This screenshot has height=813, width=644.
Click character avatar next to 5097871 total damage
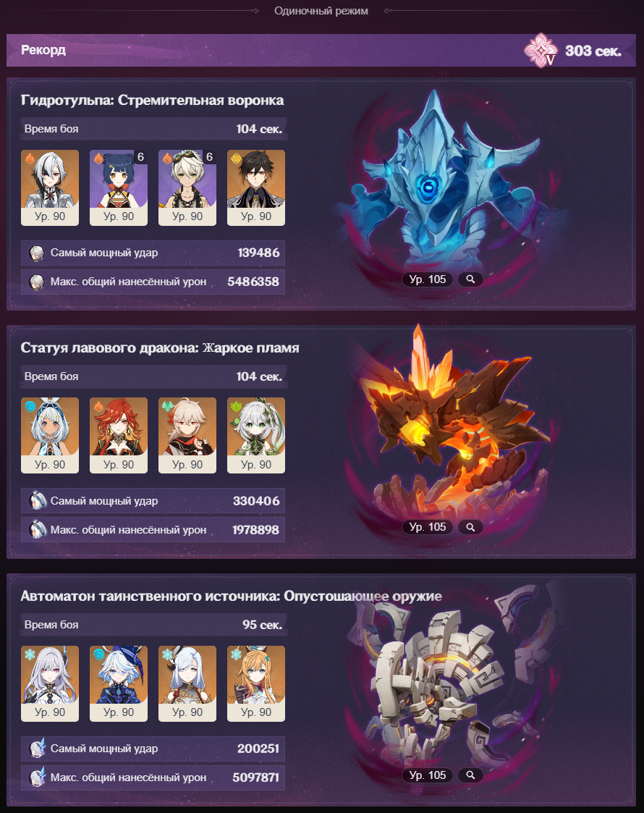[37, 778]
